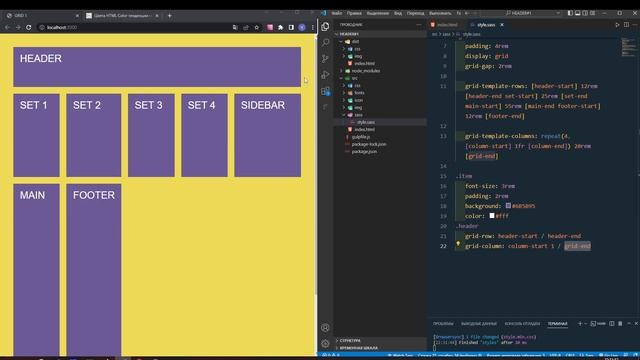Click the share icon in address bar
This screenshot has height=360, width=640.
click(246, 27)
